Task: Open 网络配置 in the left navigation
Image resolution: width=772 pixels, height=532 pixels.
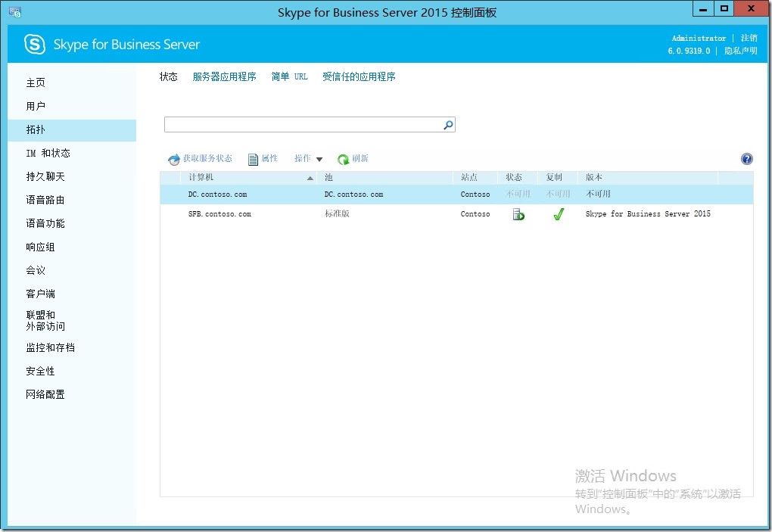Action: coord(45,394)
